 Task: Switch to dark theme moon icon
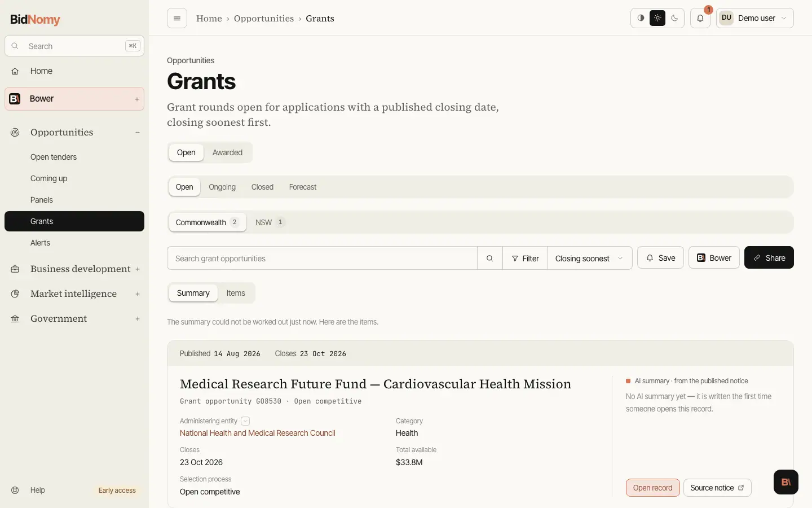click(674, 18)
